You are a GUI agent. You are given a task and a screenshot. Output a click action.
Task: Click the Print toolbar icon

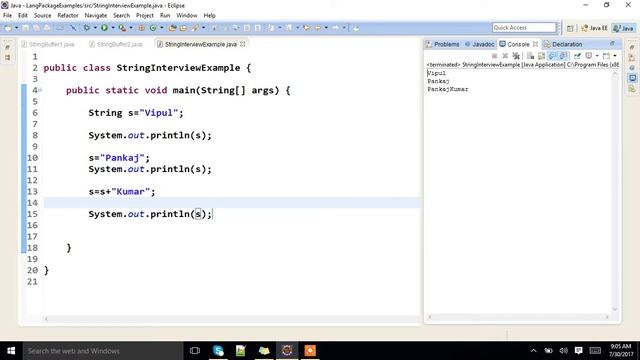(47, 28)
